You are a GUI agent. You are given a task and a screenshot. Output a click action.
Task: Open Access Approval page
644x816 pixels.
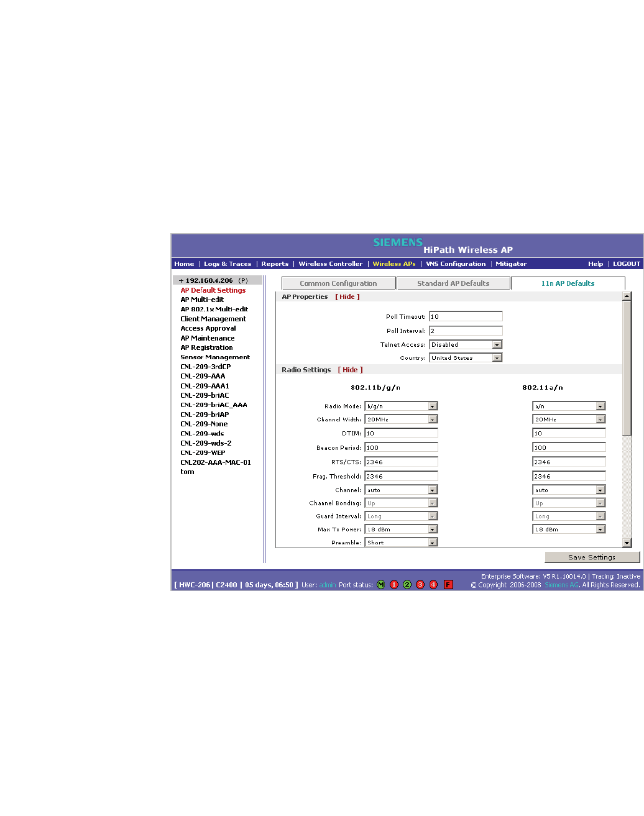(x=208, y=329)
